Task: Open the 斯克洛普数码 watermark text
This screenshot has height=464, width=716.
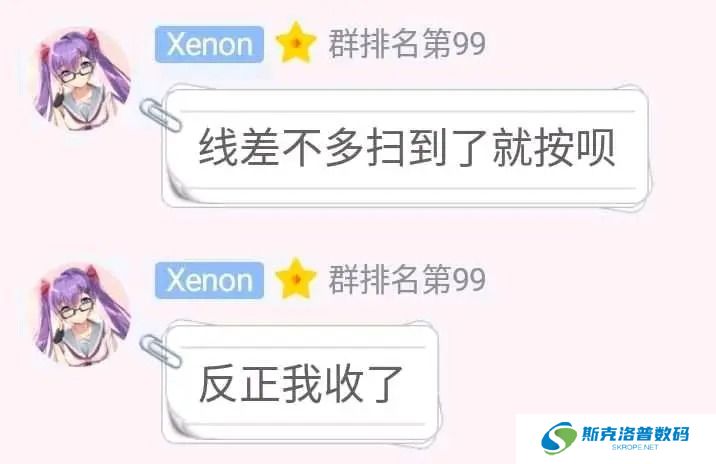Action: point(635,433)
